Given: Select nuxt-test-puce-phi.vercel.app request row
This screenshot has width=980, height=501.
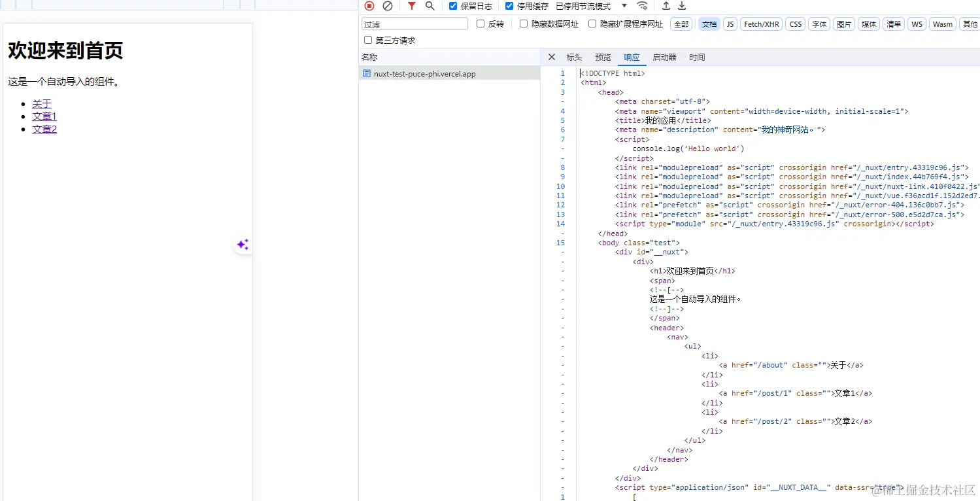Looking at the screenshot, I should 450,74.
